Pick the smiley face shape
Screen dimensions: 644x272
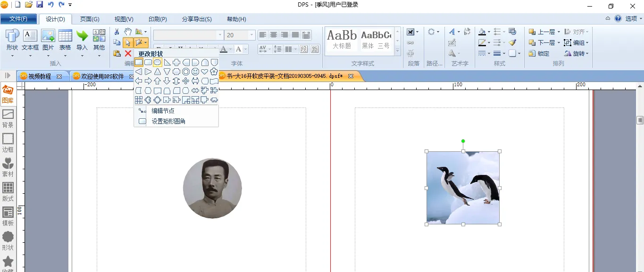coord(195,72)
